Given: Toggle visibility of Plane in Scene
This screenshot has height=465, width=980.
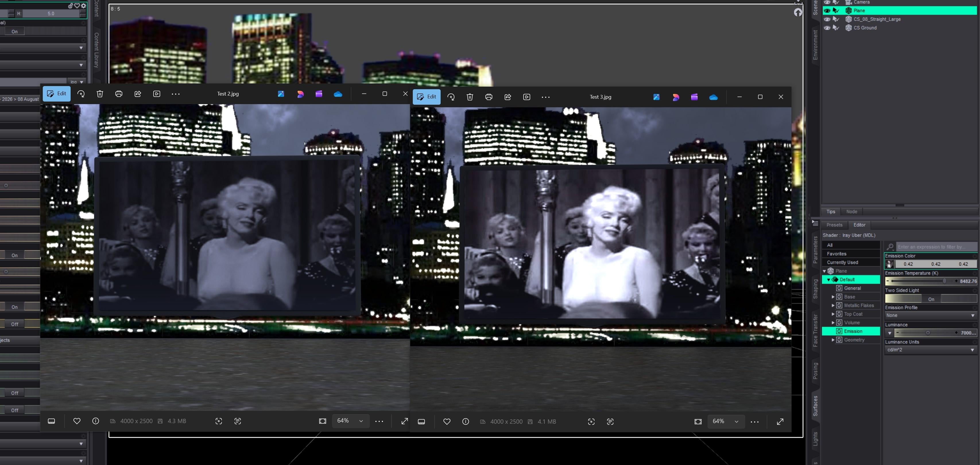Looking at the screenshot, I should 827,11.
